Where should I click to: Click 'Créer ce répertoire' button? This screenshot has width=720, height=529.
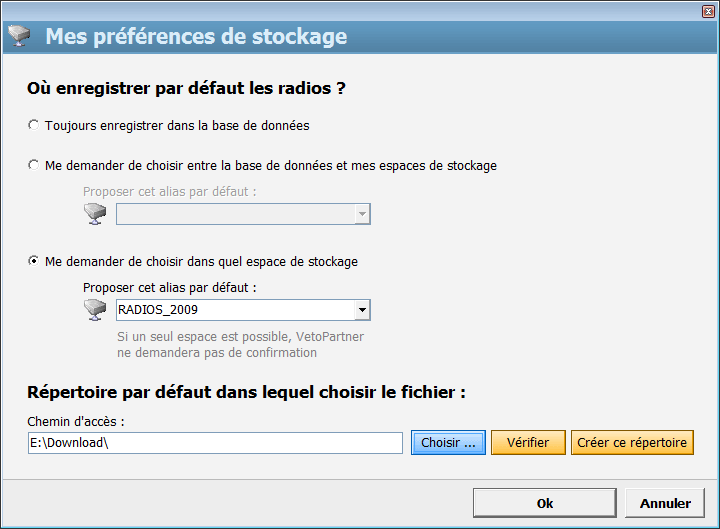[632, 443]
